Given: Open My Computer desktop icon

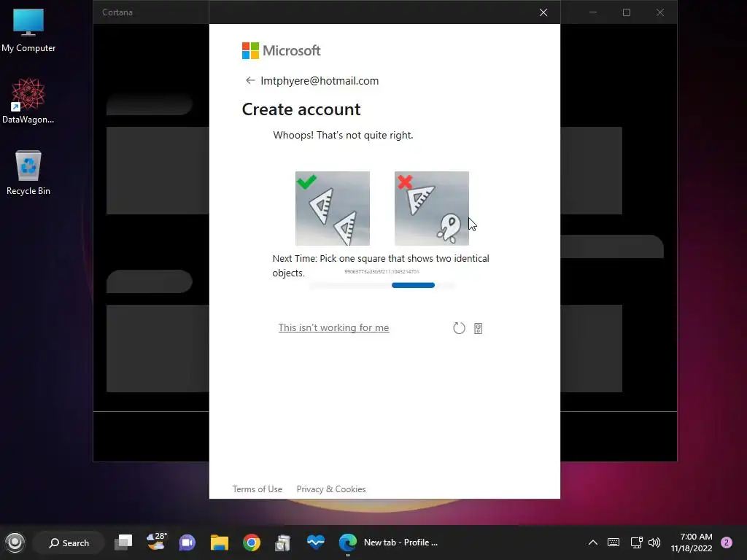Looking at the screenshot, I should point(28,31).
